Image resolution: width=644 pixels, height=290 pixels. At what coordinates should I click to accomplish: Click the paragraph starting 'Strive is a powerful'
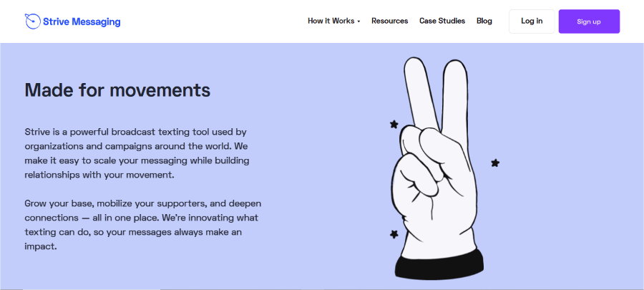click(x=137, y=153)
